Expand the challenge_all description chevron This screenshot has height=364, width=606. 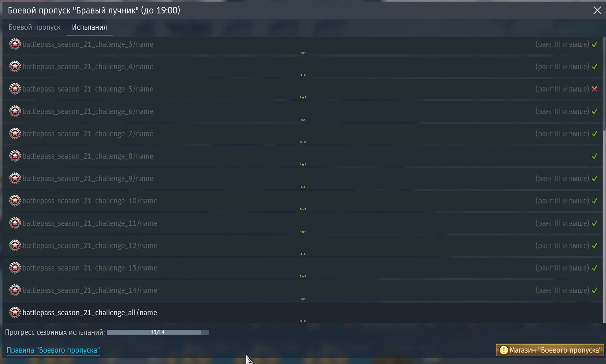click(303, 321)
